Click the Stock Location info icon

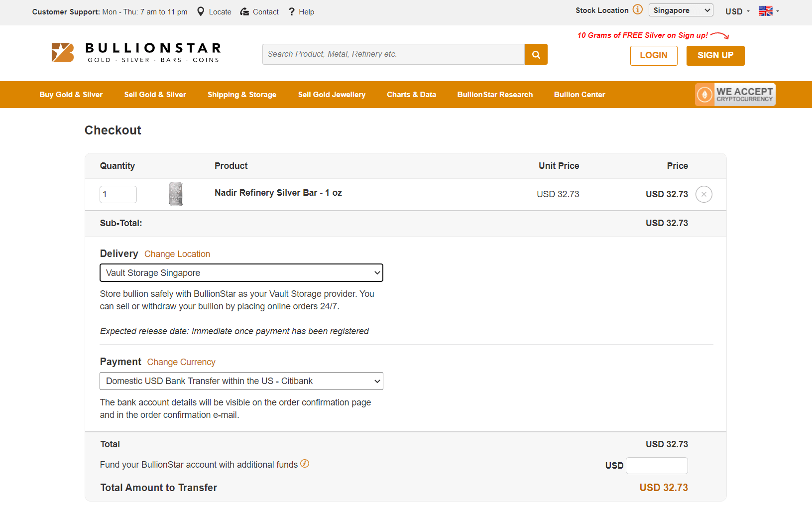tap(638, 9)
